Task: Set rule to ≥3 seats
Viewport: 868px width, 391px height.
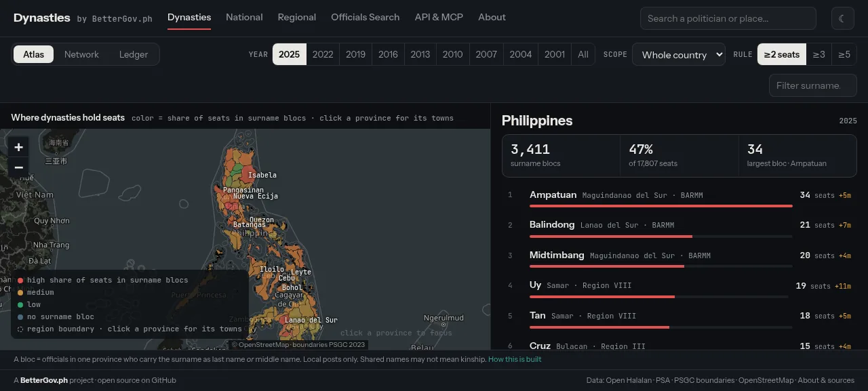Action: [819, 54]
